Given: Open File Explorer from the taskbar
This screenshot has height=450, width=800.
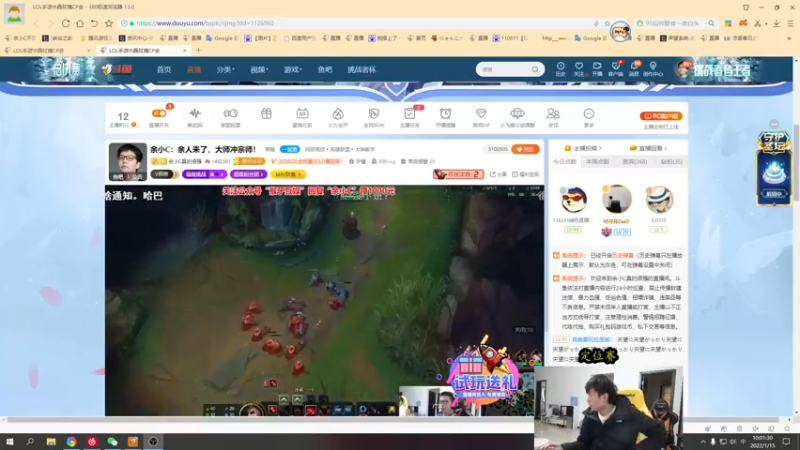Looking at the screenshot, I should (51, 441).
